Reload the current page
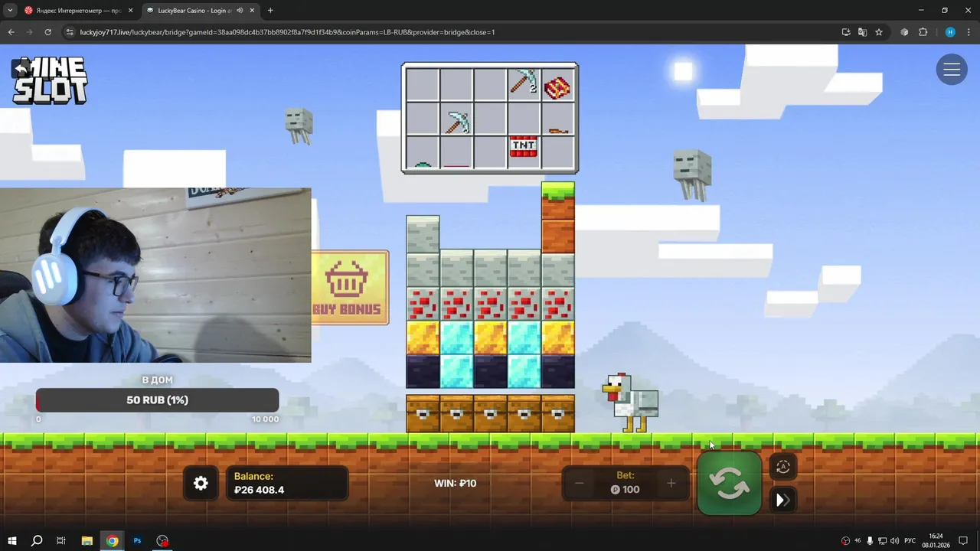 click(x=47, y=32)
